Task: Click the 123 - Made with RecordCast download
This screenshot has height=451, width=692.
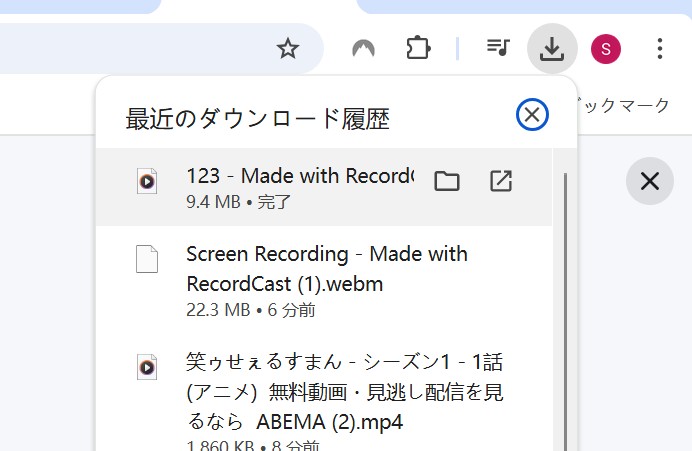Action: point(324,187)
